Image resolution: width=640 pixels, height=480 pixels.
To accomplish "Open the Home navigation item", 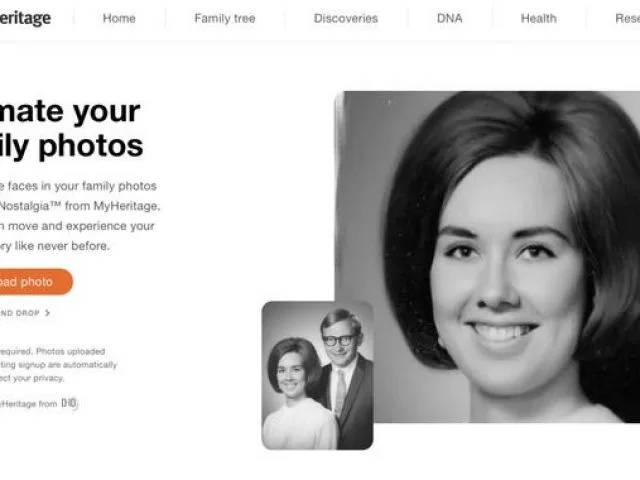I will tap(119, 18).
